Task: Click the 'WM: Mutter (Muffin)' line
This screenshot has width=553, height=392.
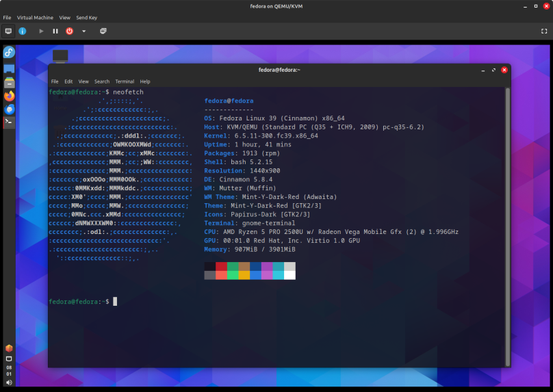Action: tap(240, 188)
